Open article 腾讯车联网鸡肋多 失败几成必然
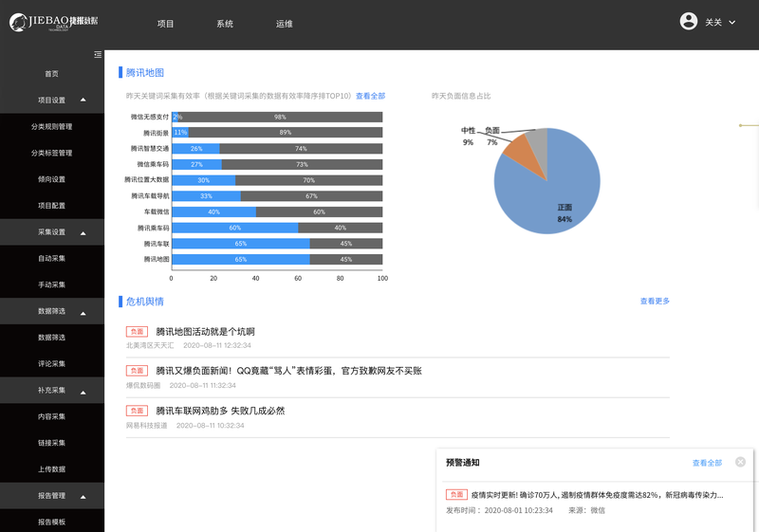The image size is (759, 532). click(x=220, y=412)
